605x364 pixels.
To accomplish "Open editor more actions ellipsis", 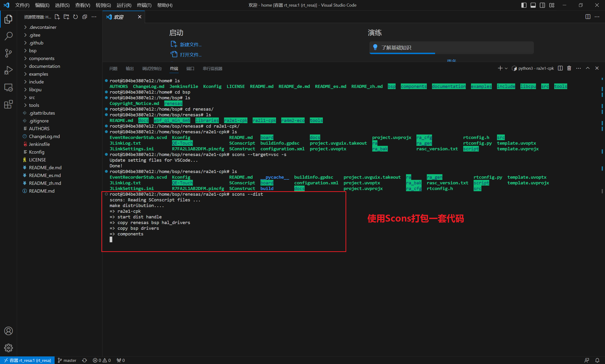I will 597,17.
